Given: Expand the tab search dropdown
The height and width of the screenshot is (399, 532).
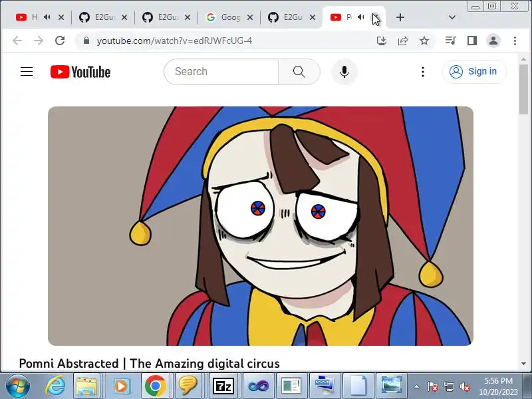Looking at the screenshot, I should pos(452,17).
